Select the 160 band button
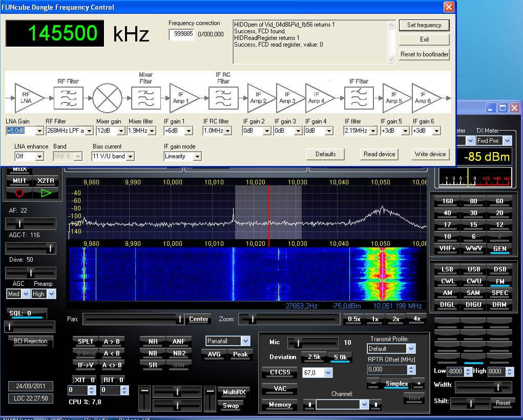This screenshot has width=523, height=420. pyautogui.click(x=447, y=201)
